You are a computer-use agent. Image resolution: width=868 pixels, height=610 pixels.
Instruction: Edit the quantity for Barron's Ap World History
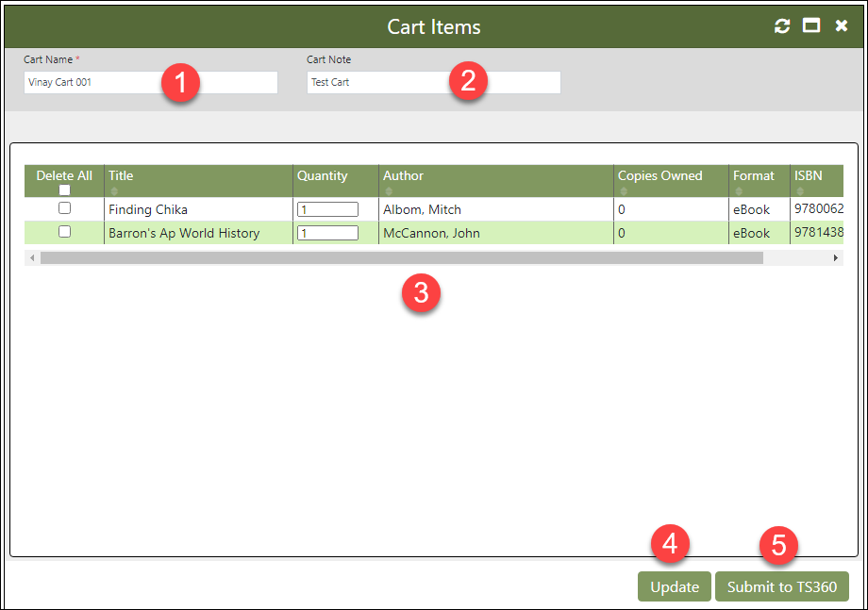pyautogui.click(x=327, y=232)
